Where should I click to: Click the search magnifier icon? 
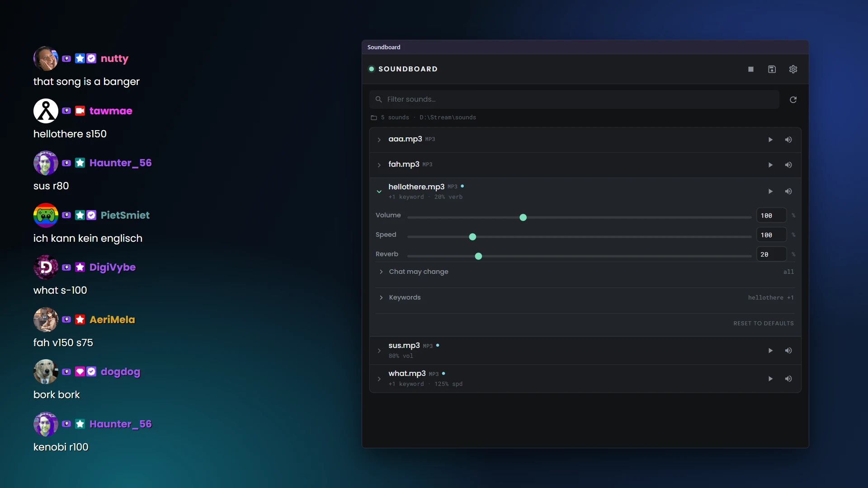[379, 99]
